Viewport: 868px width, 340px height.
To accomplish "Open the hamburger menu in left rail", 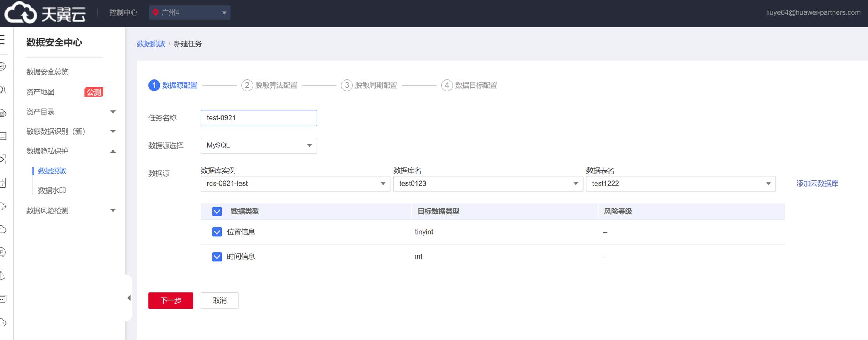I will pos(3,40).
